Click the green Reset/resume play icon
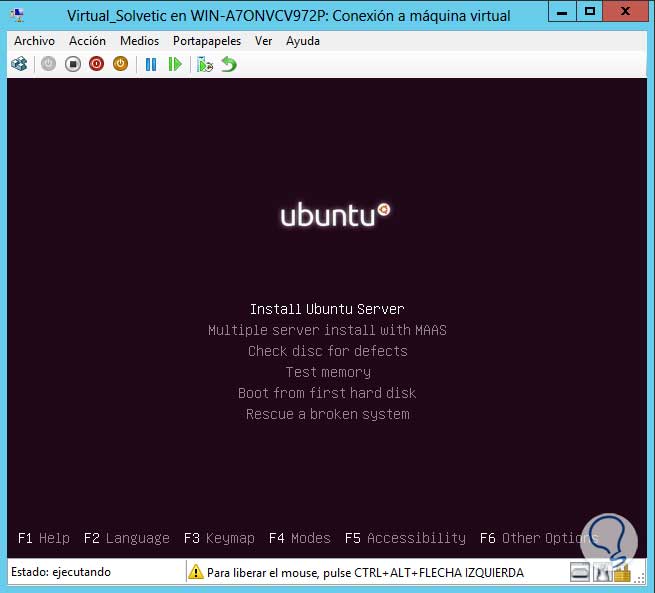The image size is (655, 593). [x=175, y=65]
